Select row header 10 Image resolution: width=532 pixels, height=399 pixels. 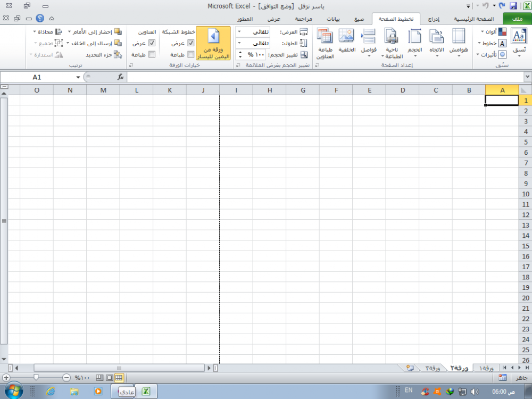pyautogui.click(x=526, y=194)
